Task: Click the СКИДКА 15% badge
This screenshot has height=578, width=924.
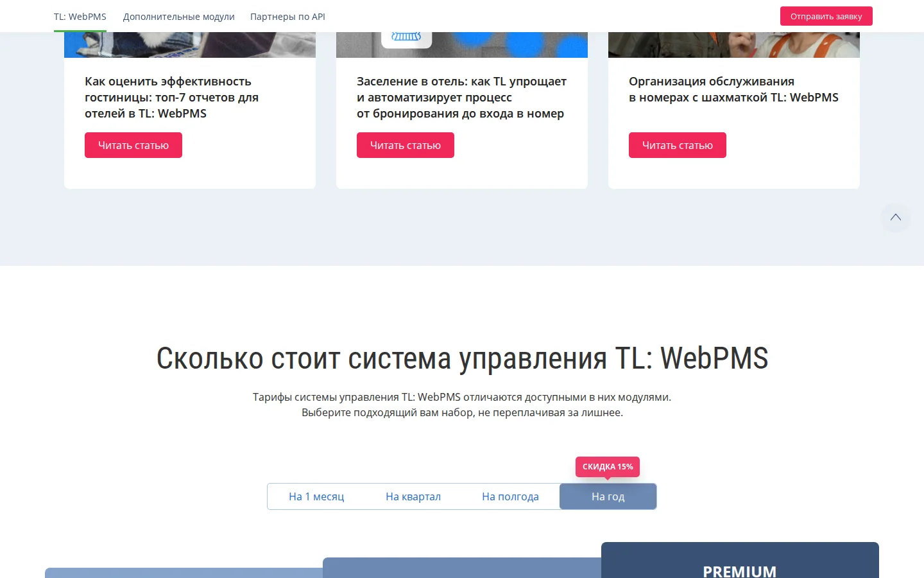Action: pyautogui.click(x=608, y=467)
